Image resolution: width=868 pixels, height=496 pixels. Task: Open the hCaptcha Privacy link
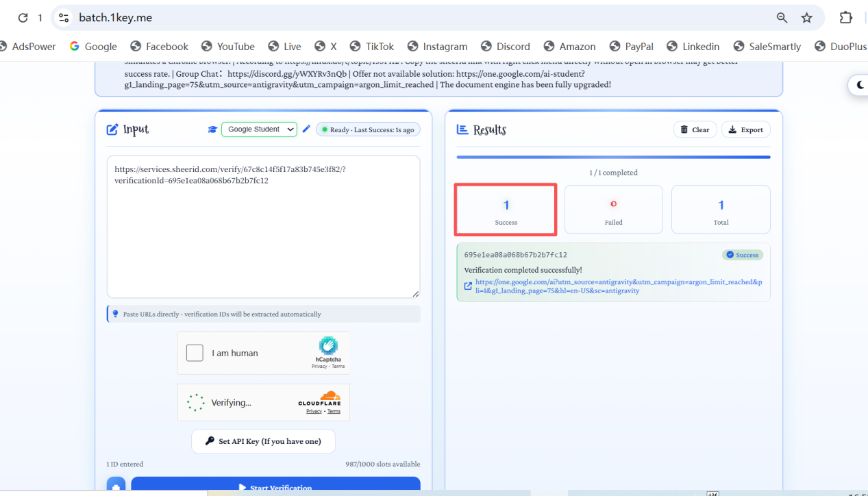(x=319, y=367)
